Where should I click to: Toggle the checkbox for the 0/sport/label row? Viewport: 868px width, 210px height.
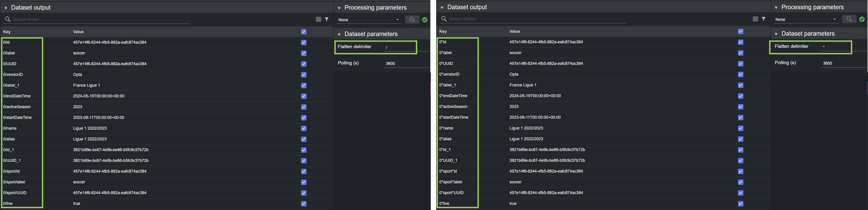pos(304,182)
